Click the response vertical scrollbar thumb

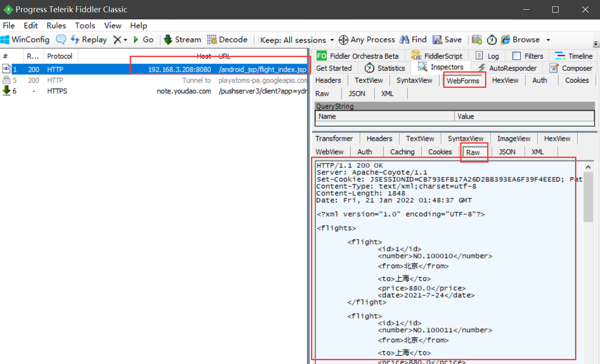[588, 197]
